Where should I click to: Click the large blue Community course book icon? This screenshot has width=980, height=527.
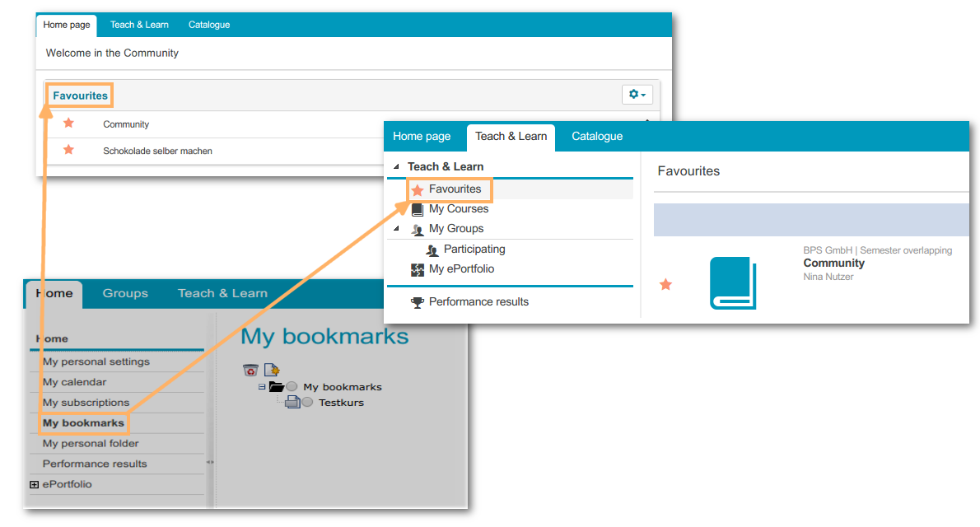tap(732, 283)
